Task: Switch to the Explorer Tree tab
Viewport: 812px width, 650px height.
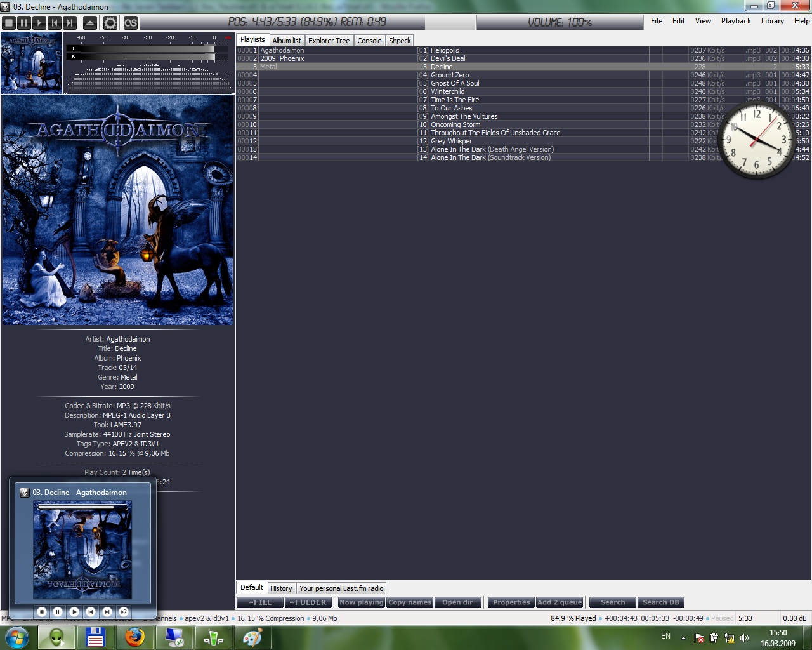Action: 329,40
